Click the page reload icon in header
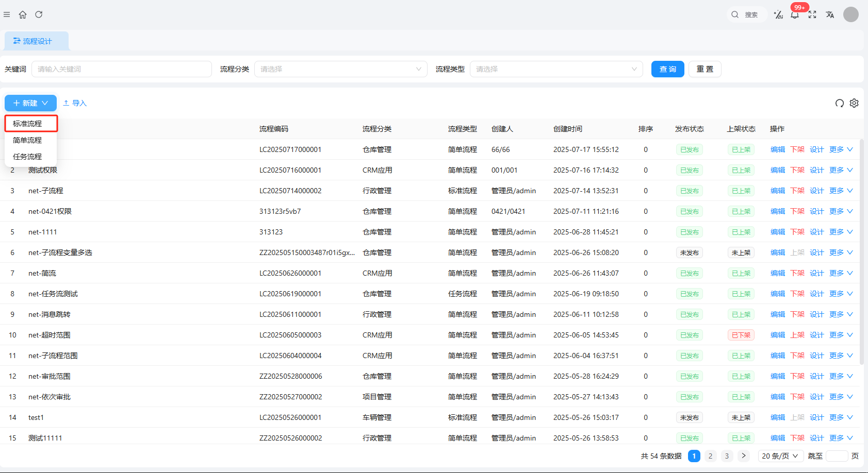Screen dimensions: 868x473 tap(39, 14)
